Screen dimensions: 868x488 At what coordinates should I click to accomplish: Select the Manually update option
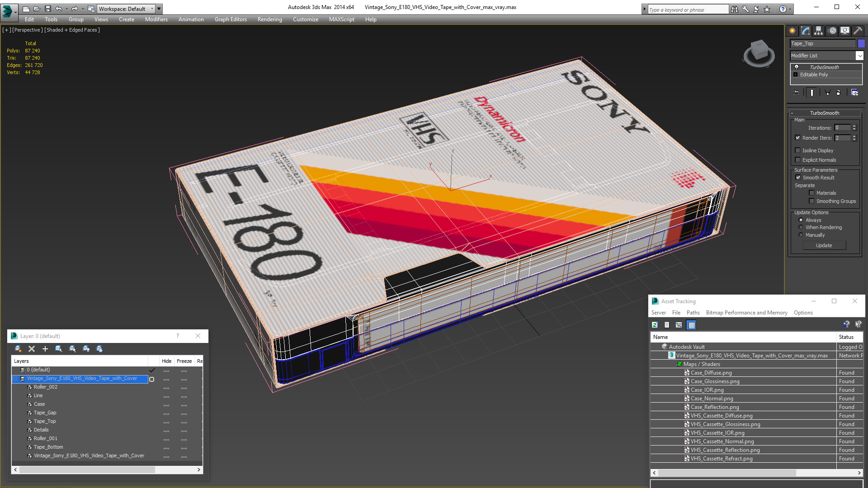(801, 235)
